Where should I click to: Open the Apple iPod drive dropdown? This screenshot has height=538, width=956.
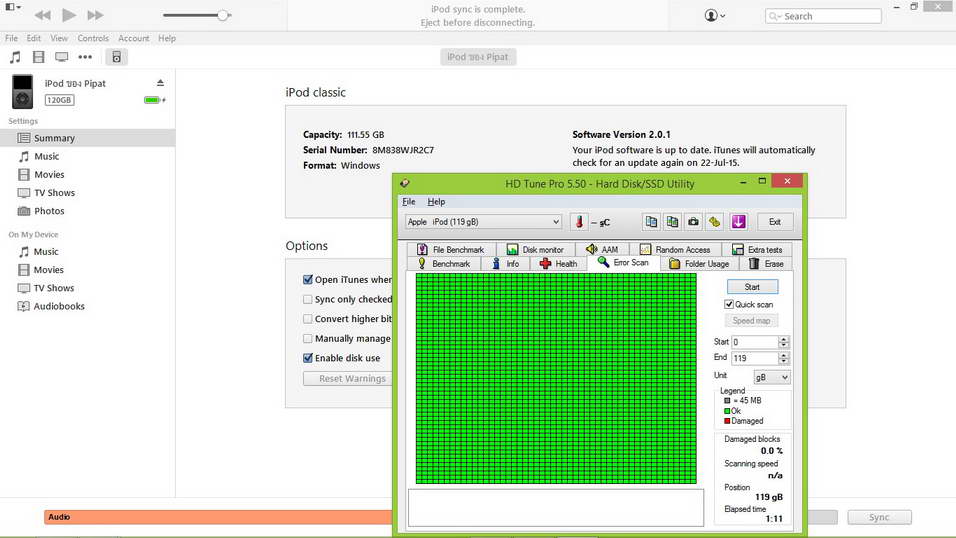coord(484,222)
